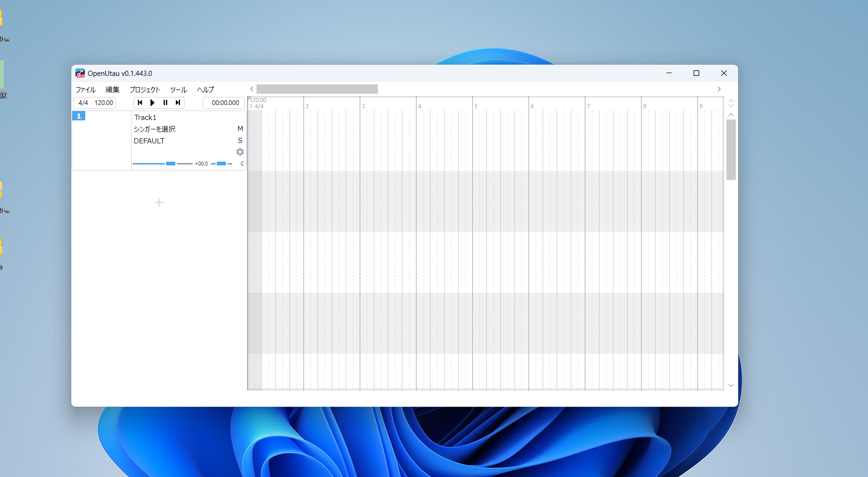Open Track1 settings via the gear icon
868x477 pixels.
(240, 151)
